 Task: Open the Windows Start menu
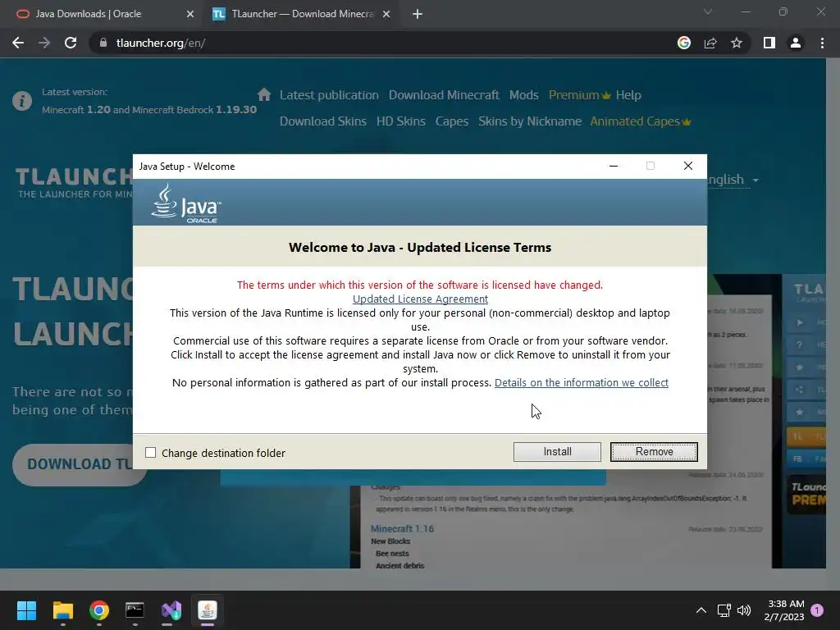[x=26, y=610]
